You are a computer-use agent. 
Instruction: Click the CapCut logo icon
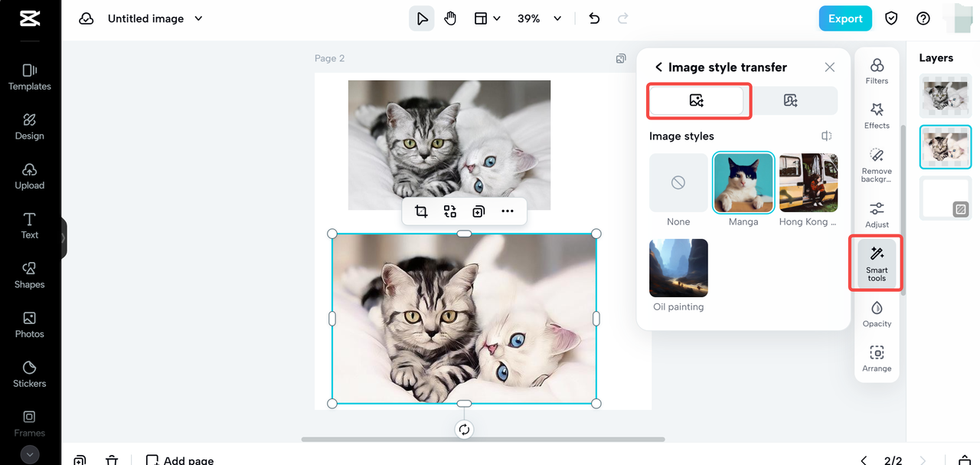point(30,18)
